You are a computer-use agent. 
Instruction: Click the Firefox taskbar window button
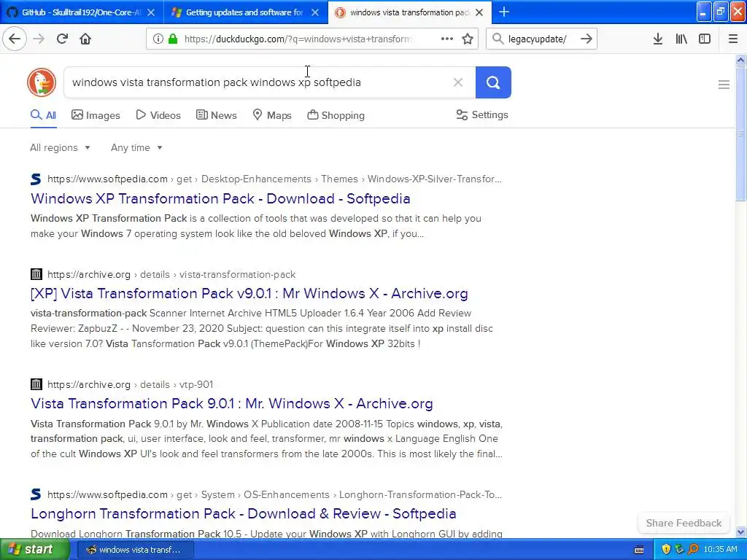point(135,550)
